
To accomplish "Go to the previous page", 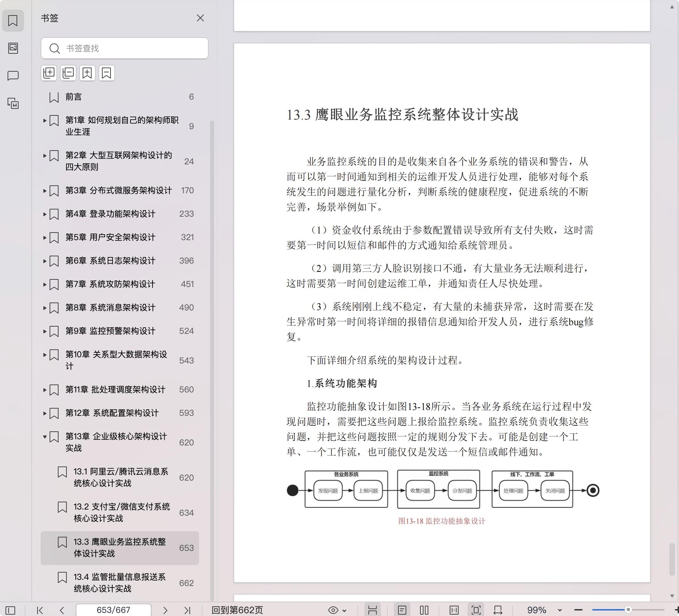I will click(62, 610).
